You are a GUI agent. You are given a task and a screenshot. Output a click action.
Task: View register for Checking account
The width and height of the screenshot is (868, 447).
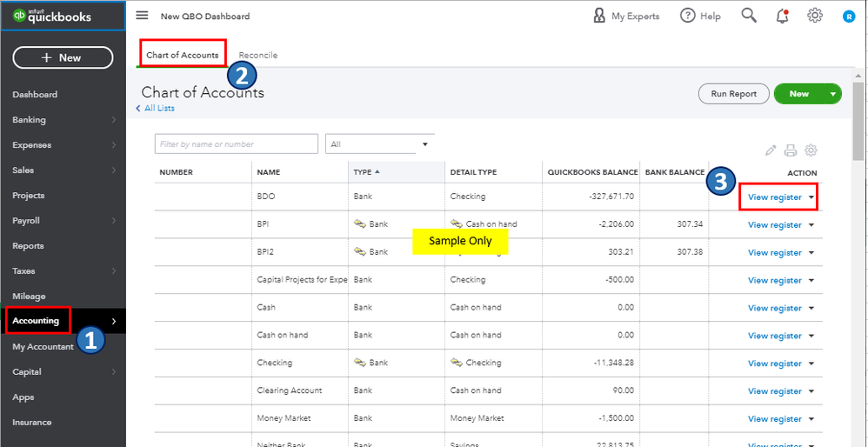pos(774,363)
